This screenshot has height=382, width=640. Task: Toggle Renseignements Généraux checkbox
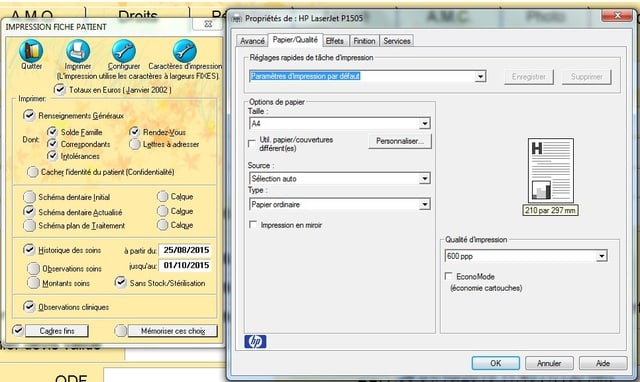[29, 115]
